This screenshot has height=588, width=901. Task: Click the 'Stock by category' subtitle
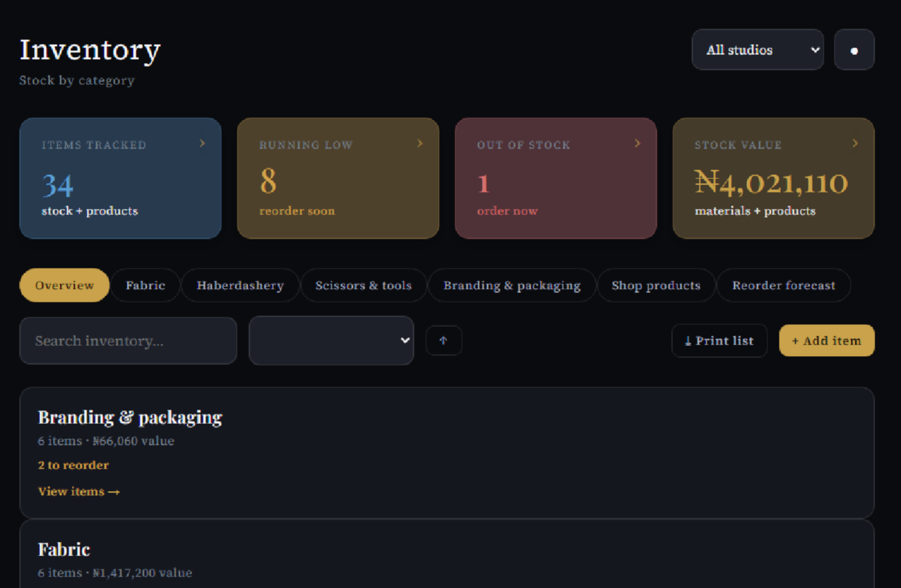click(77, 80)
